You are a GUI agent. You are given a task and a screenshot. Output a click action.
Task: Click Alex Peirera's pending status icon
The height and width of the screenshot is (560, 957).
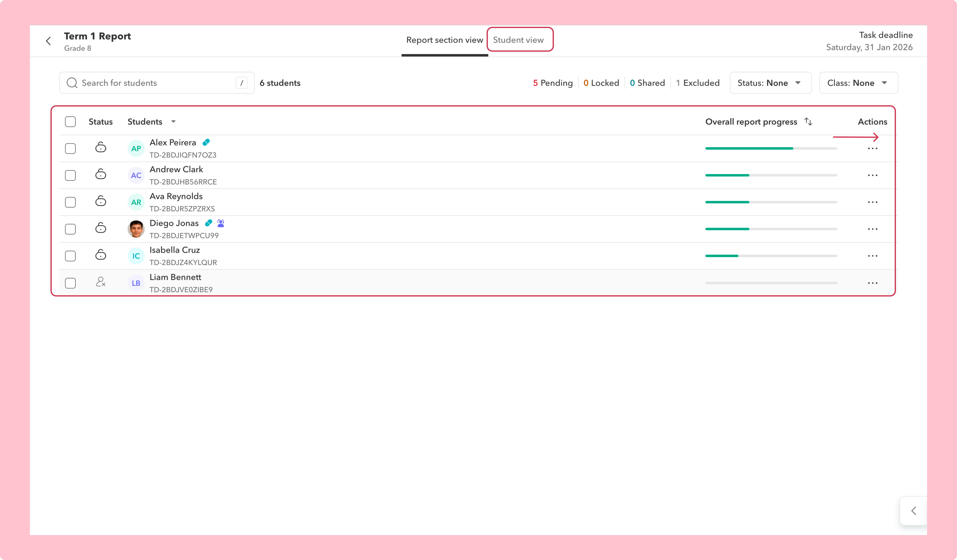[x=101, y=147]
